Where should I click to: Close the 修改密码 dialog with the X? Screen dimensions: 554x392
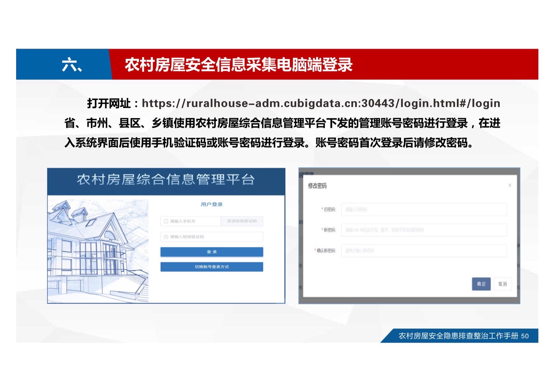[510, 185]
